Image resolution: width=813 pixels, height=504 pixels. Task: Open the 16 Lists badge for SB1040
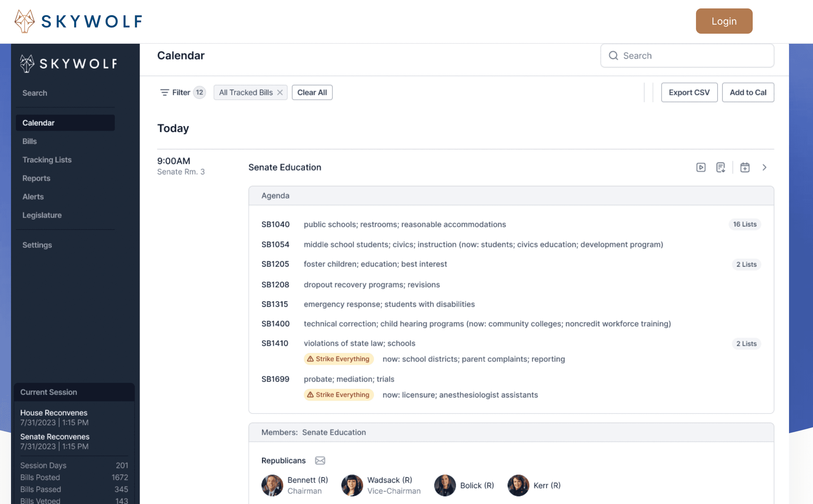pyautogui.click(x=745, y=224)
